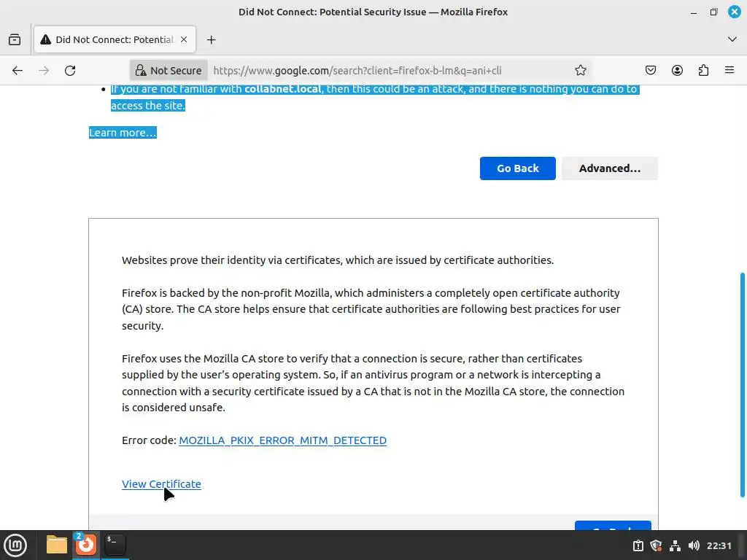Click the volume speaker tray icon
Screen dimensions: 747x560
click(x=694, y=545)
